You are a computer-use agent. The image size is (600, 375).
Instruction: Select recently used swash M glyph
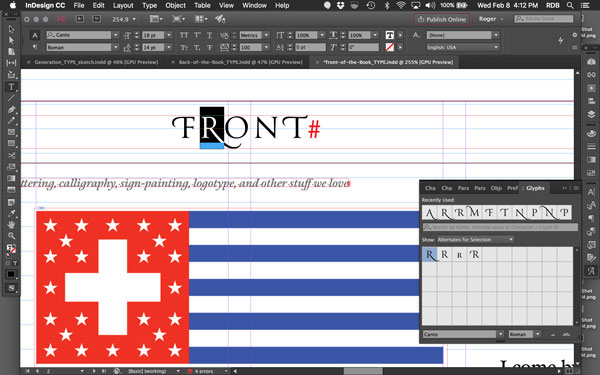(x=474, y=213)
